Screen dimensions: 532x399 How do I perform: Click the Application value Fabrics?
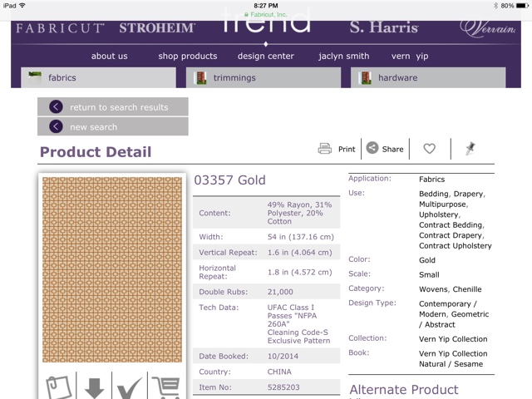[x=431, y=180]
